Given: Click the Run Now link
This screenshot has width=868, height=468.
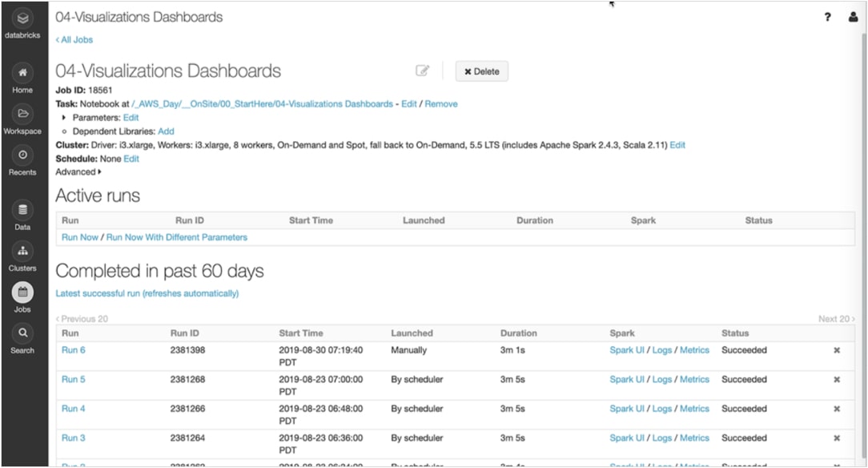Looking at the screenshot, I should [80, 237].
